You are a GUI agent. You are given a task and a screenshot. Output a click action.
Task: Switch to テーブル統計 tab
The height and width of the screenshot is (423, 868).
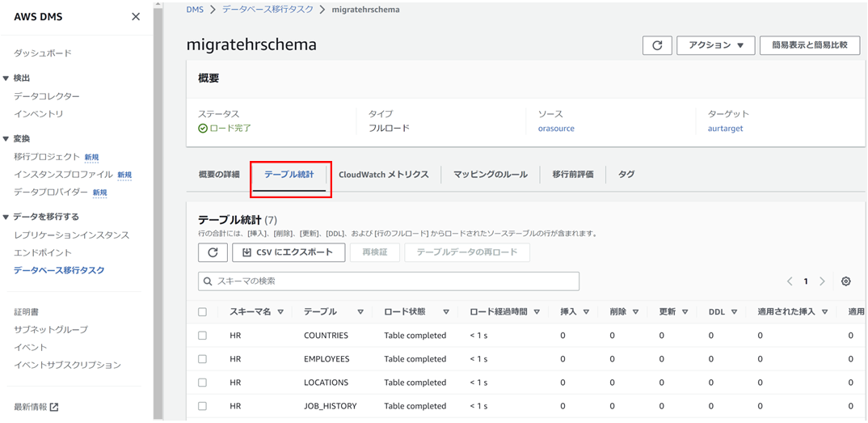[289, 175]
